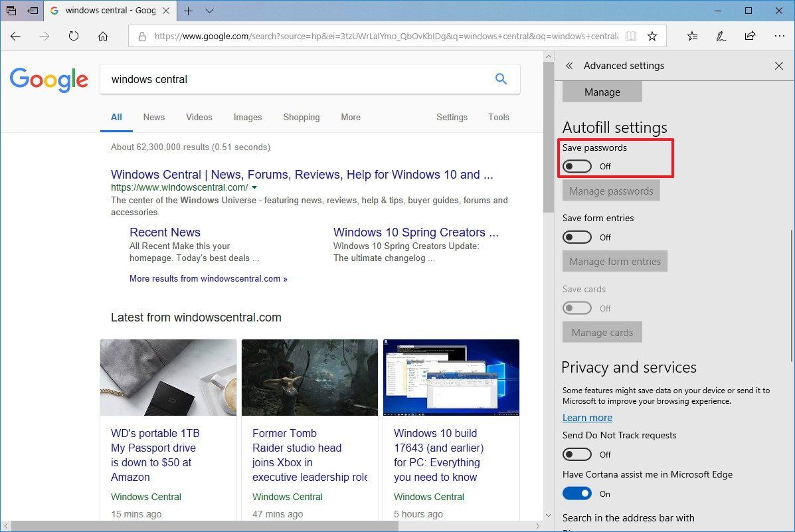Select the Images search category
The height and width of the screenshot is (532, 795).
tap(247, 117)
